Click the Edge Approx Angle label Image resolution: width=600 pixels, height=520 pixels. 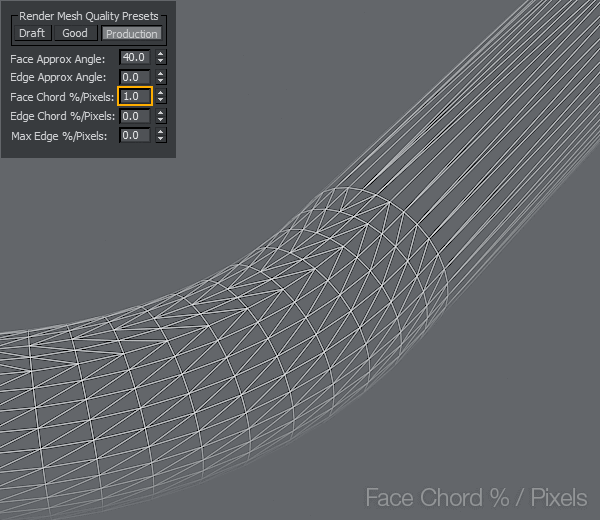point(58,77)
